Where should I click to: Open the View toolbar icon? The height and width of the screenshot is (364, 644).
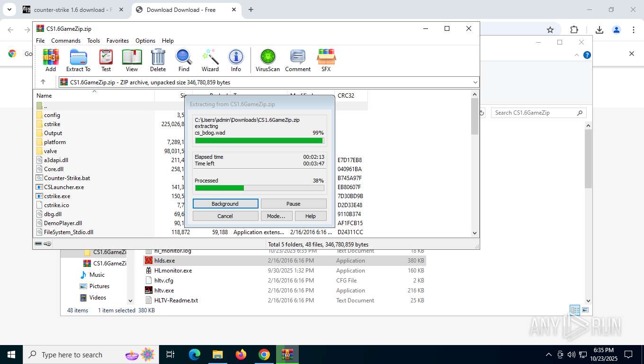pos(132,60)
